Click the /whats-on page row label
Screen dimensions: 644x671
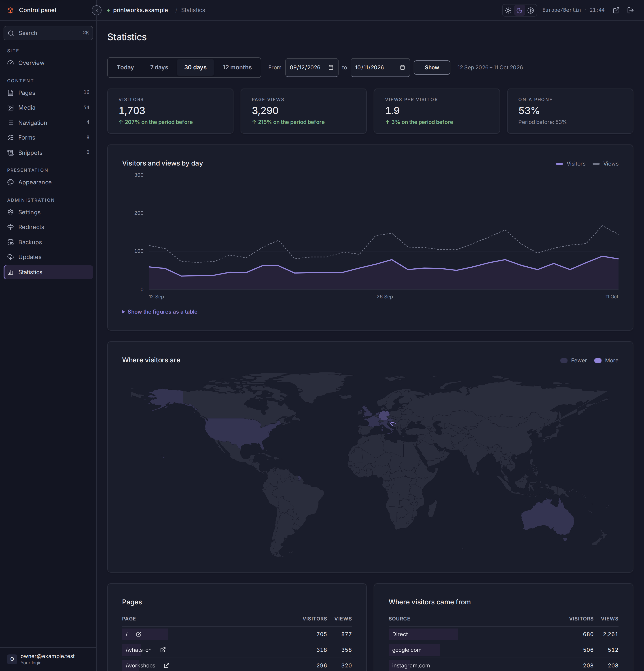[139, 650]
